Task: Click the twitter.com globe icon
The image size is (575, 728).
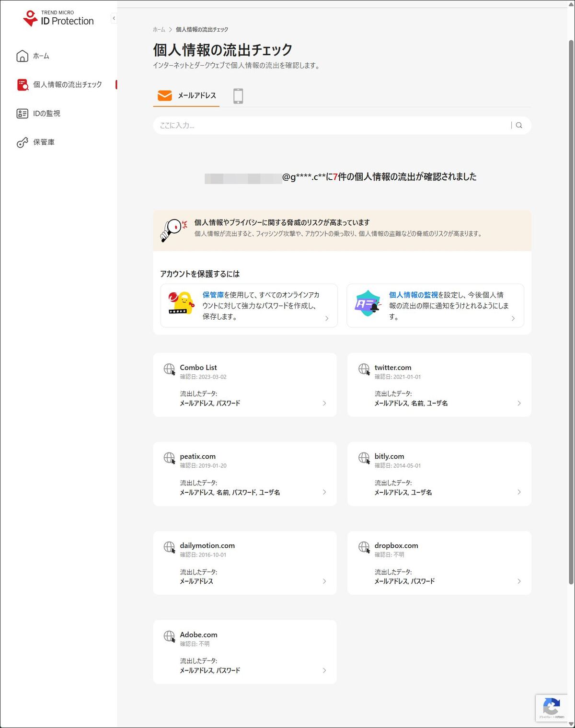Action: pyautogui.click(x=364, y=369)
